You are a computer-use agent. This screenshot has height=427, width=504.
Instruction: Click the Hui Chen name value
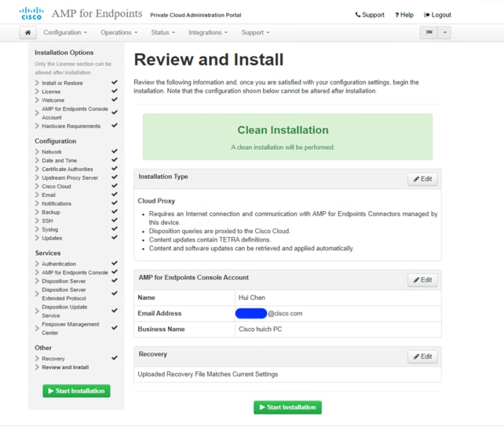[x=252, y=297]
